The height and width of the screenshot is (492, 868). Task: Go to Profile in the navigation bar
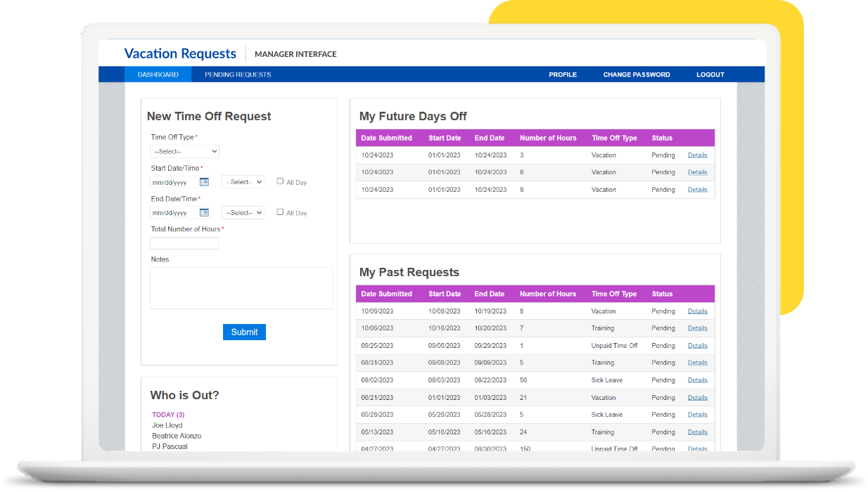click(x=563, y=75)
